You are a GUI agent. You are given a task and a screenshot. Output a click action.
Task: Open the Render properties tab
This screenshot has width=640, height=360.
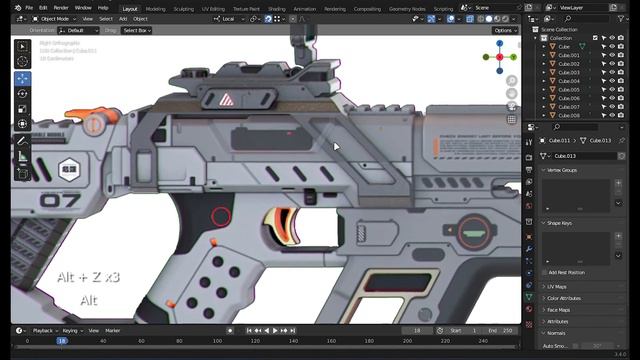pos(529,157)
